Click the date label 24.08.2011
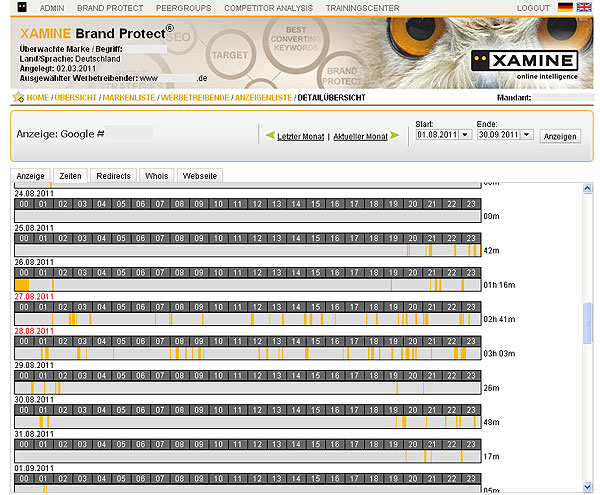Image resolution: width=600 pixels, height=495 pixels. point(34,194)
